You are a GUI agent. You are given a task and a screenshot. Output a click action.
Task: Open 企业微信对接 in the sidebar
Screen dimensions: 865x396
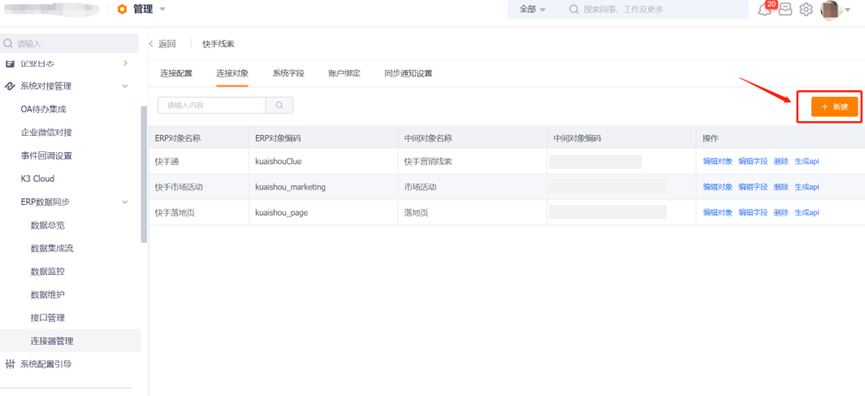(x=46, y=132)
